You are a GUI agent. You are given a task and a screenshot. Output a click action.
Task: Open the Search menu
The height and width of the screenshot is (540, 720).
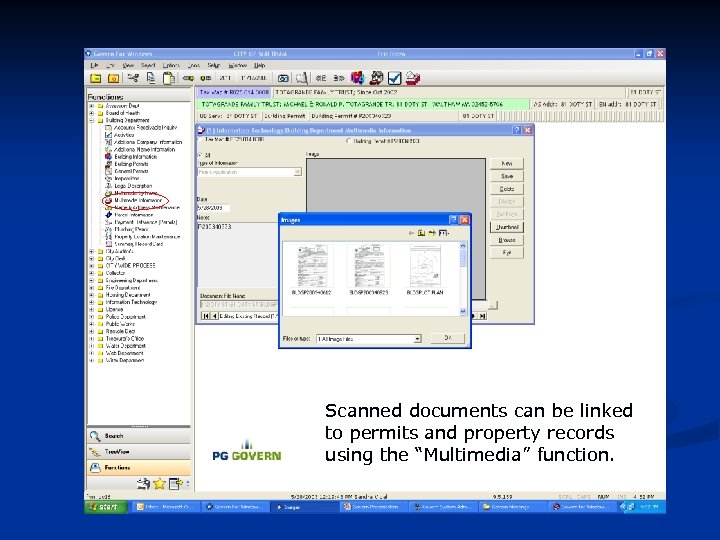[x=148, y=66]
